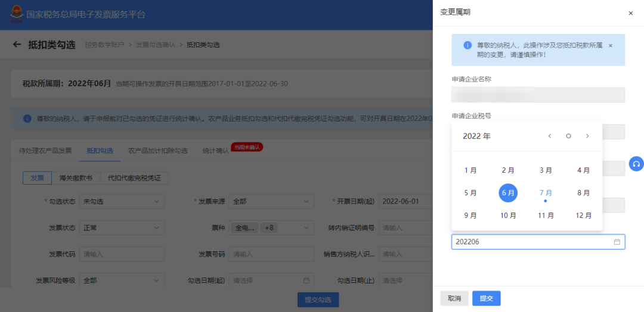Click the back arrow beside 抵扣类勾选
The height and width of the screenshot is (312, 644).
17,45
